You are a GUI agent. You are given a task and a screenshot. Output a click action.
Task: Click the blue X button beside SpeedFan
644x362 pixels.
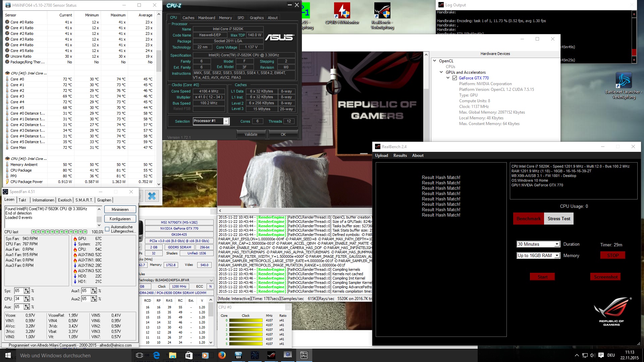152,196
